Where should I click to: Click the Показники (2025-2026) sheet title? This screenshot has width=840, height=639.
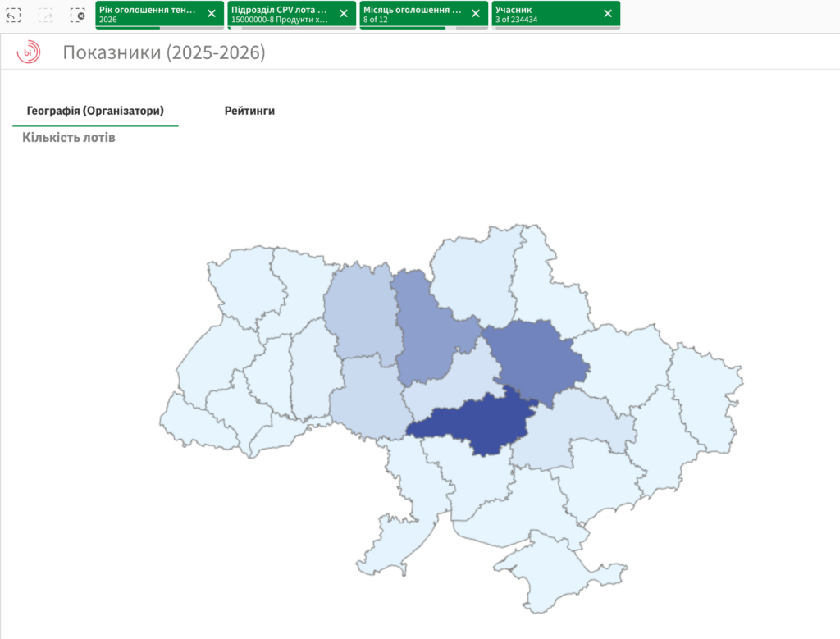pos(164,52)
